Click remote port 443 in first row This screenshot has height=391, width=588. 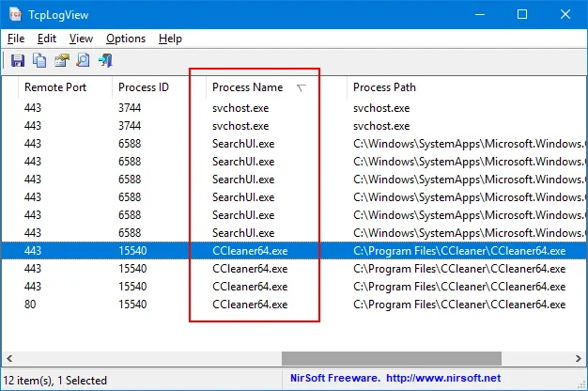point(33,108)
